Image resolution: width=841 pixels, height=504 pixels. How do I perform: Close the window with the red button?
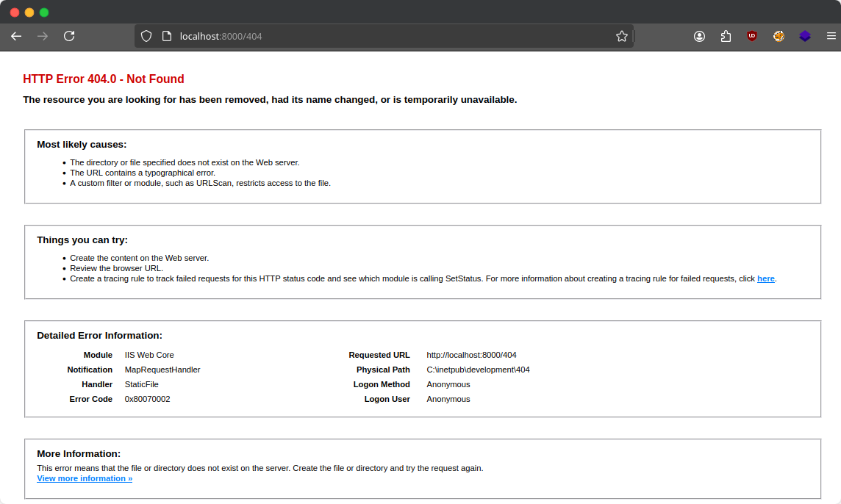(14, 12)
